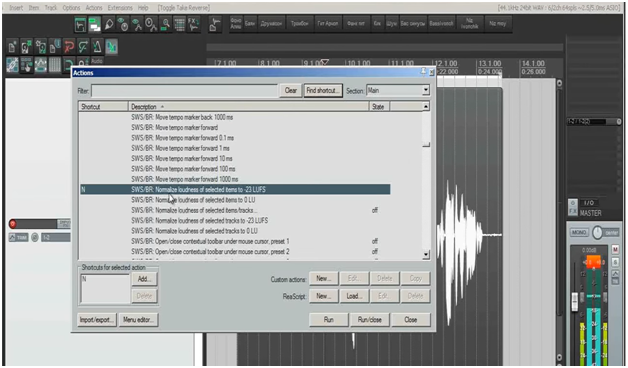Click the Run/close button
This screenshot has height=368, width=628.
370,320
